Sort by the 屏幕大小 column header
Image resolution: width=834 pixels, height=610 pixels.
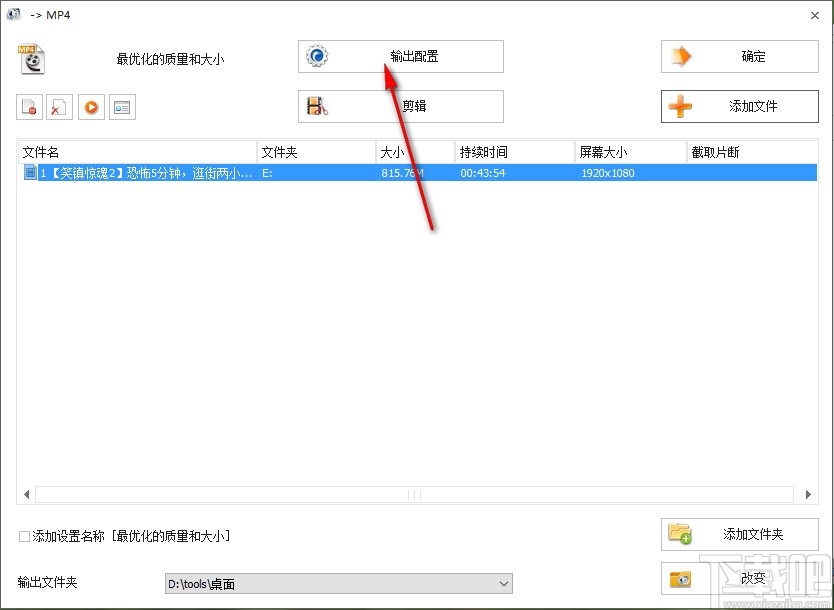pyautogui.click(x=631, y=153)
